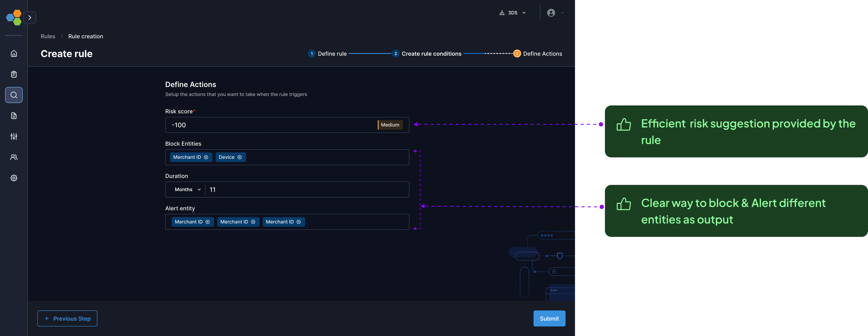
Task: Open the sliders icon in sidebar
Action: [x=14, y=136]
